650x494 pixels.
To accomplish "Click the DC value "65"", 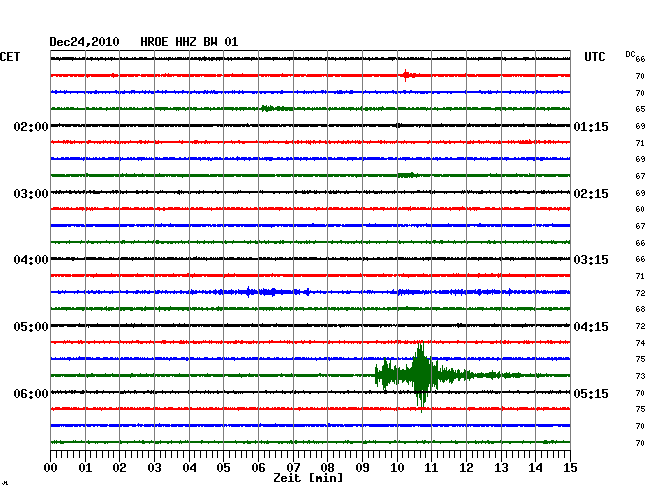I will pyautogui.click(x=640, y=109).
